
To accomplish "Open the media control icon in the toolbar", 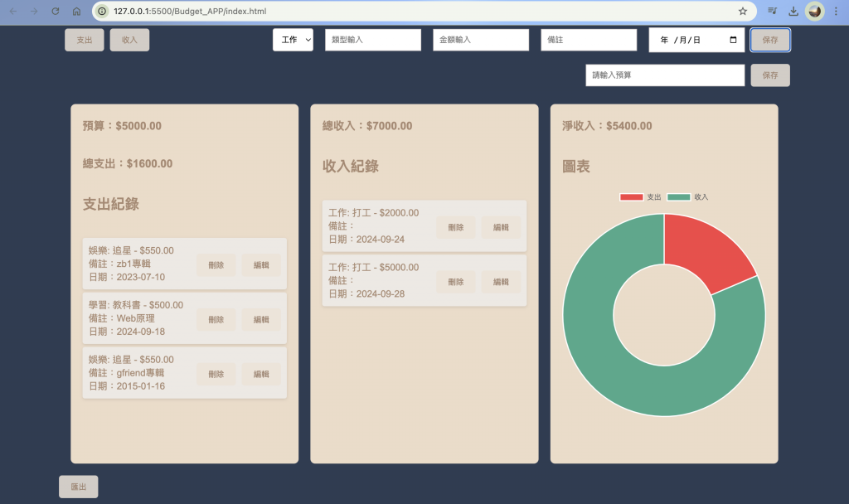I will (x=773, y=11).
